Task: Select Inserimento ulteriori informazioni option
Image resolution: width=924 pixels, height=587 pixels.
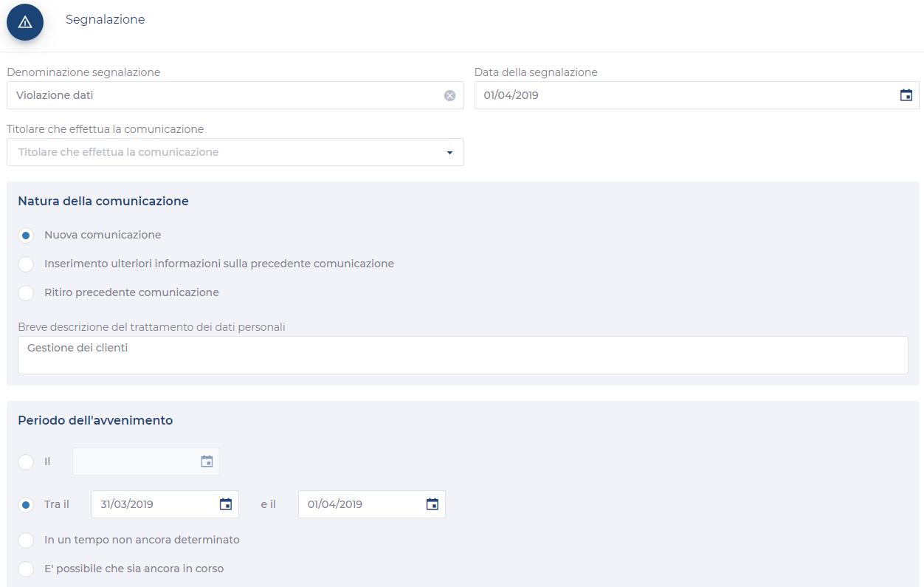Action: (x=26, y=264)
